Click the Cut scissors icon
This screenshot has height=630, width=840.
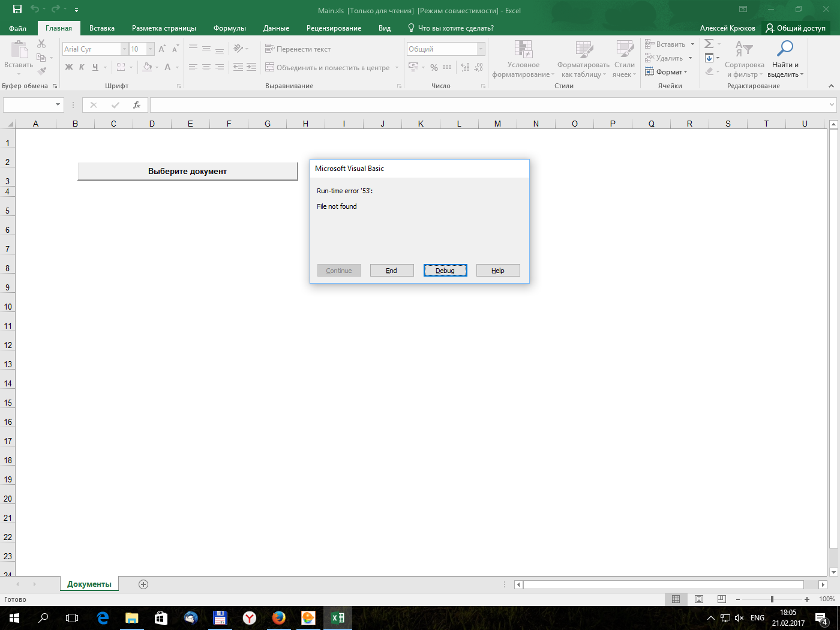[x=41, y=44]
